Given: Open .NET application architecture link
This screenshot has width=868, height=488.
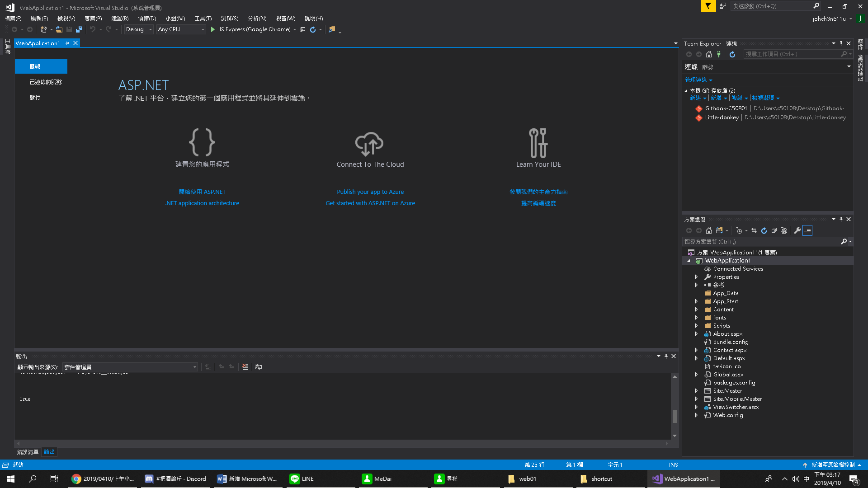Looking at the screenshot, I should [x=202, y=203].
